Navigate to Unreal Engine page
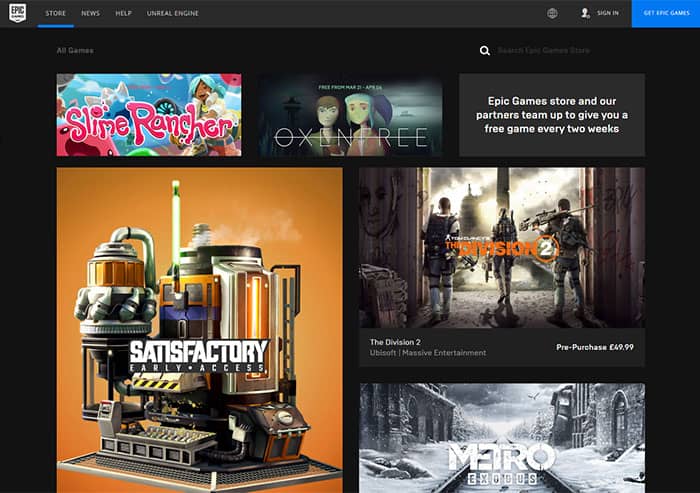The image size is (700, 493). point(172,13)
